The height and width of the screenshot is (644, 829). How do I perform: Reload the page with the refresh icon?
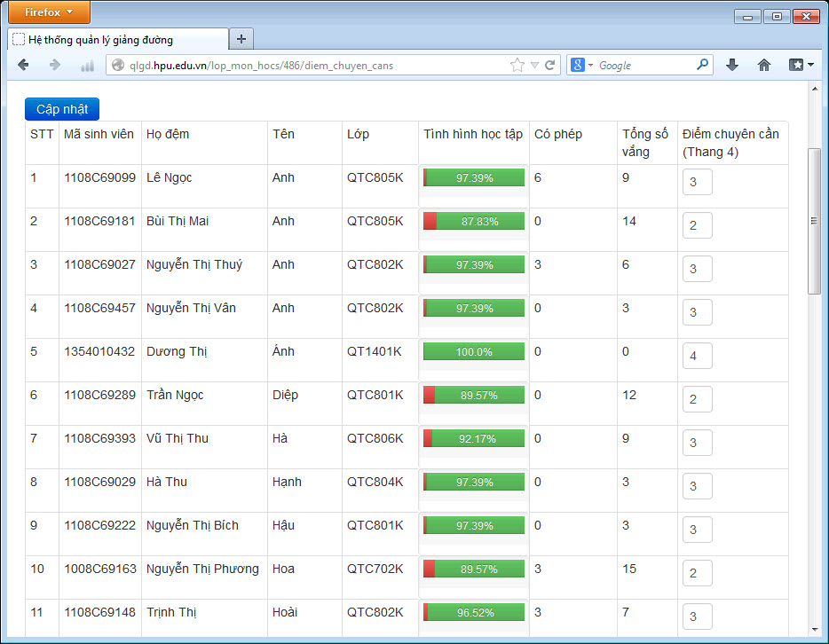(550, 65)
